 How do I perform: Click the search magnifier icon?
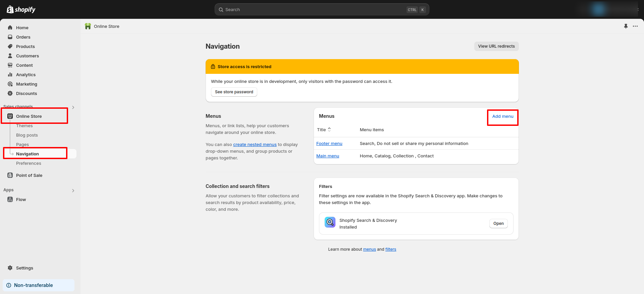(221, 10)
